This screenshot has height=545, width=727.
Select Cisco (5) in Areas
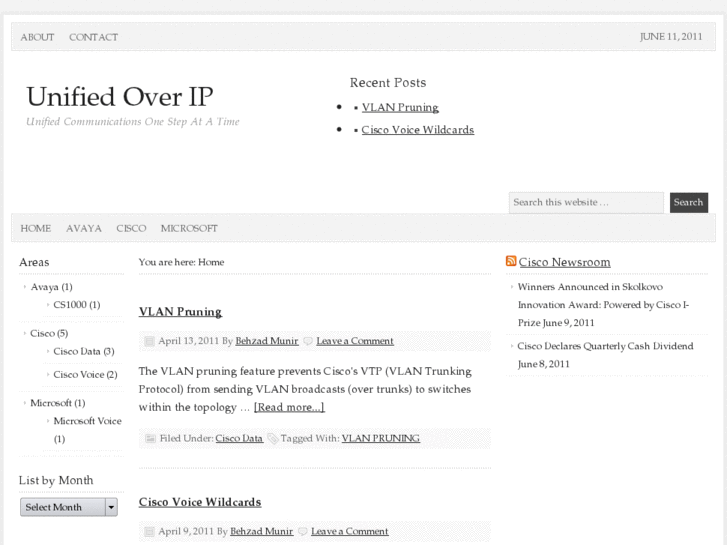[49, 333]
